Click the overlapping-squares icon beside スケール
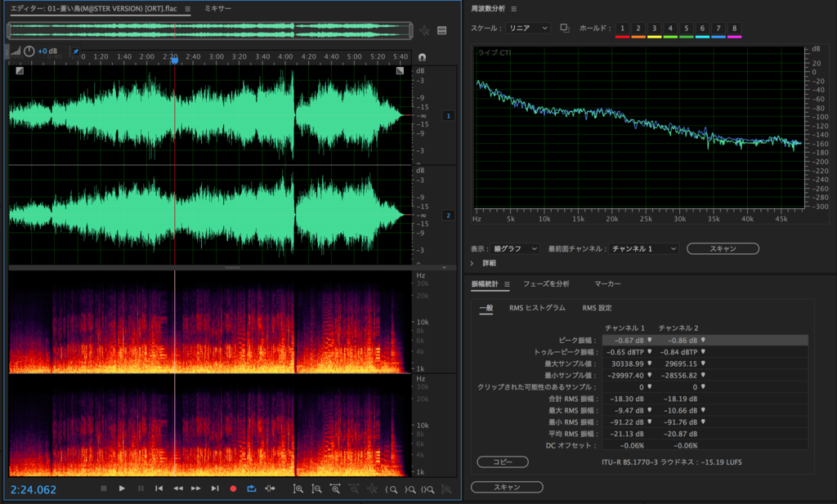 (564, 28)
